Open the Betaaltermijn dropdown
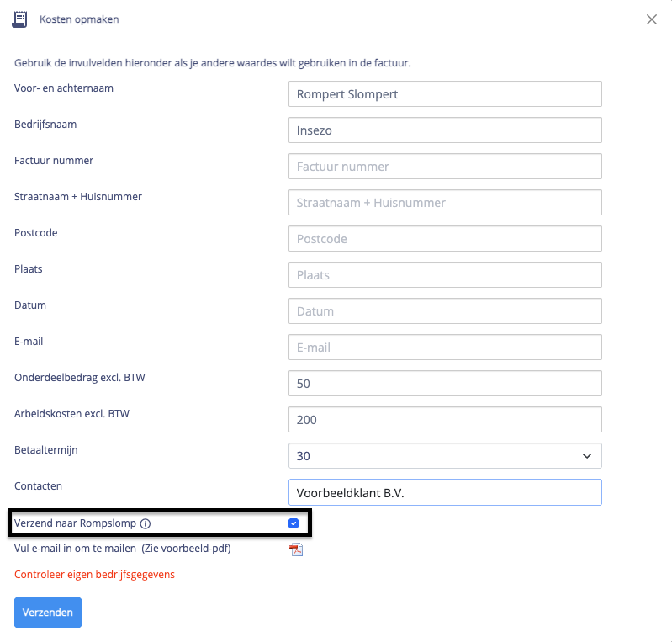The width and height of the screenshot is (672, 642). [445, 455]
